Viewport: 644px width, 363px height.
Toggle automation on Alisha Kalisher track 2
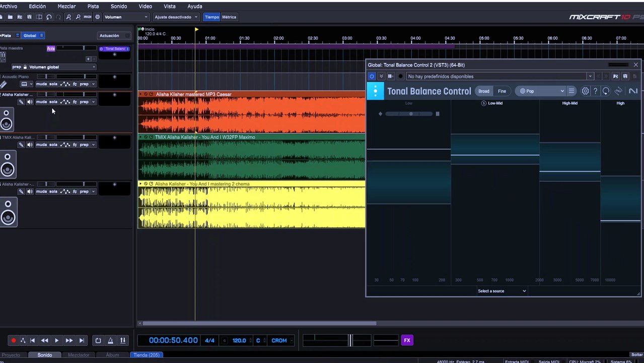(x=65, y=102)
